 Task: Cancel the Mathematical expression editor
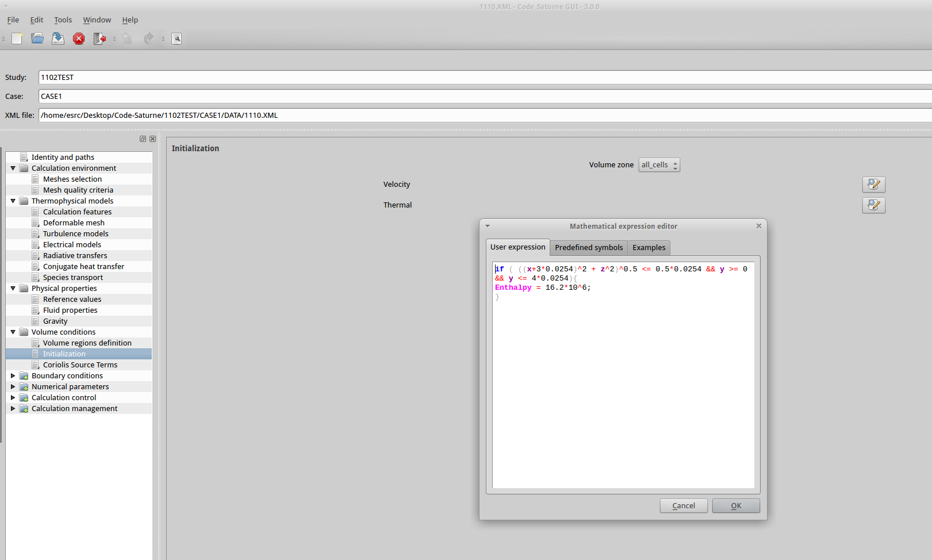click(x=683, y=506)
